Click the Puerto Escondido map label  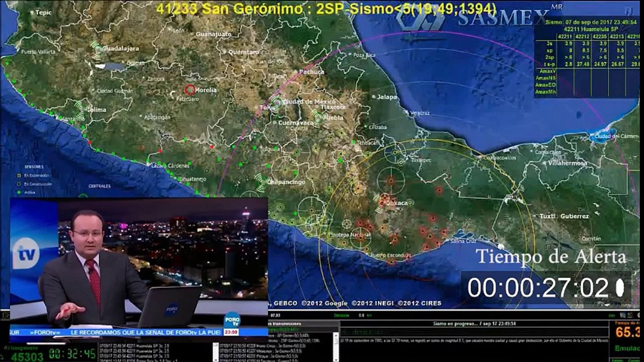pos(390,255)
